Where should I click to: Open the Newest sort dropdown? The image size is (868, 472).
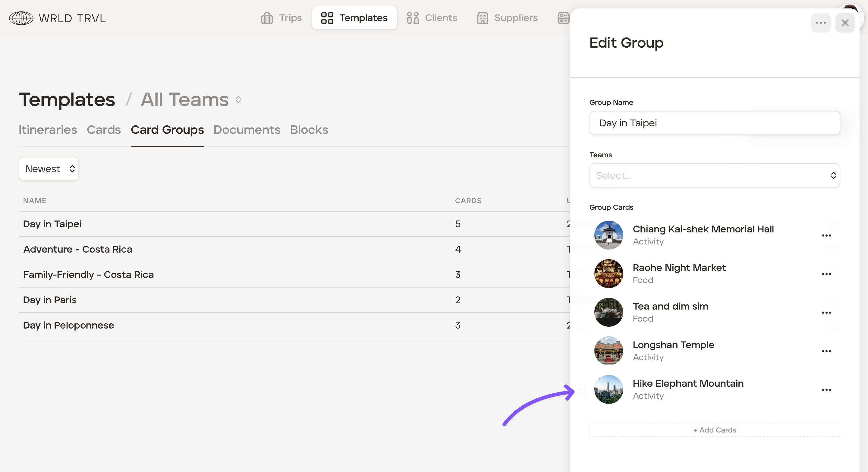49,169
